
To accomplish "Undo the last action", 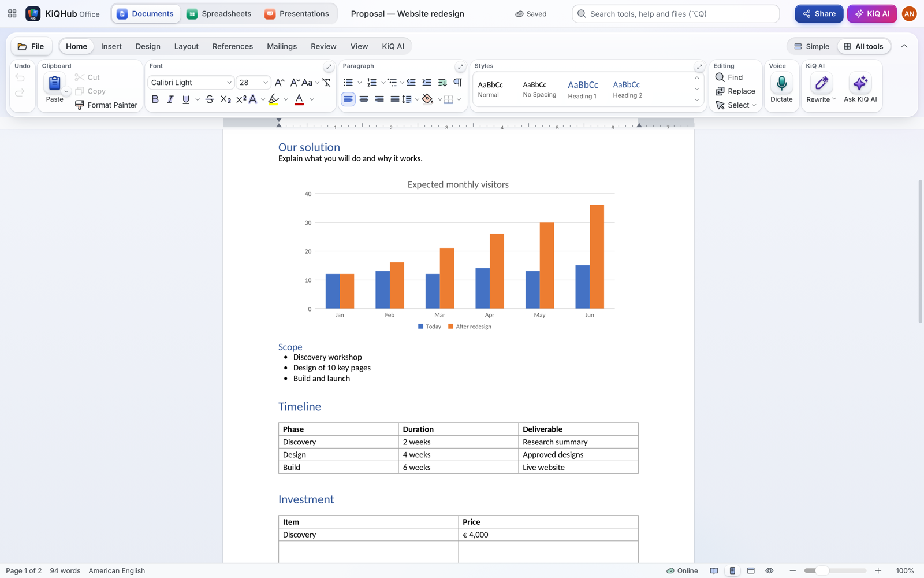I will click(x=20, y=78).
